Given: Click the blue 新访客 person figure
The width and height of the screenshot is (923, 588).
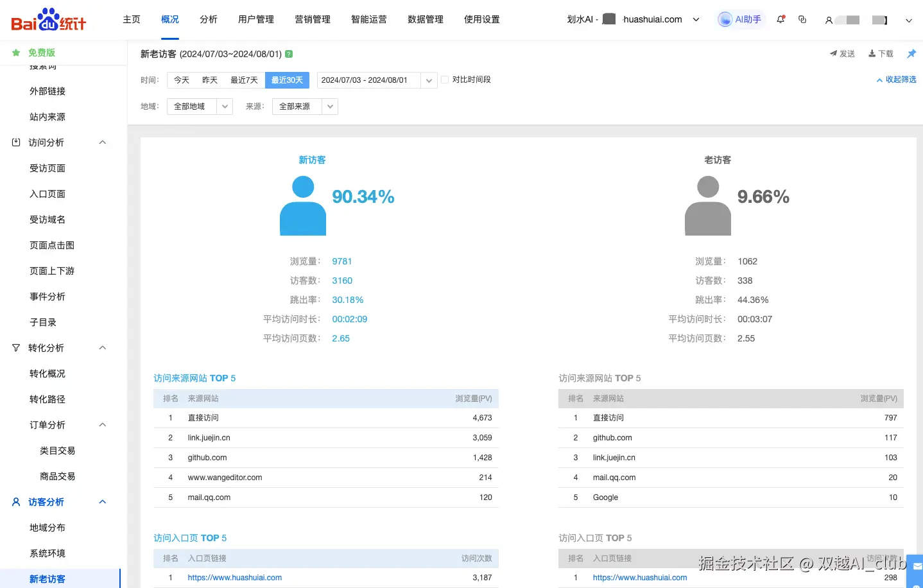Looking at the screenshot, I should 303,205.
